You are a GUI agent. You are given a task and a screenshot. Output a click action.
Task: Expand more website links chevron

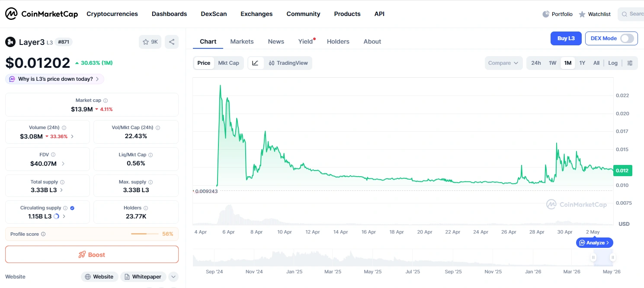[173, 277]
